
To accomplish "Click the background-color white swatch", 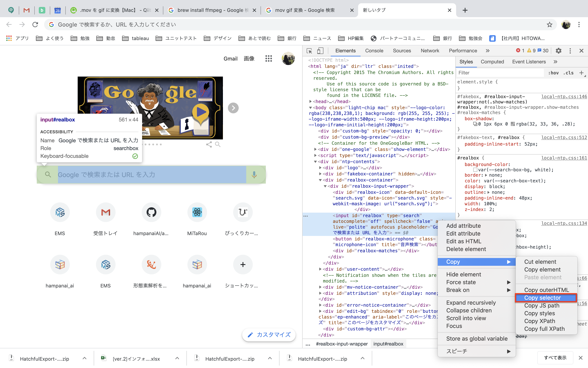I will click(475, 170).
